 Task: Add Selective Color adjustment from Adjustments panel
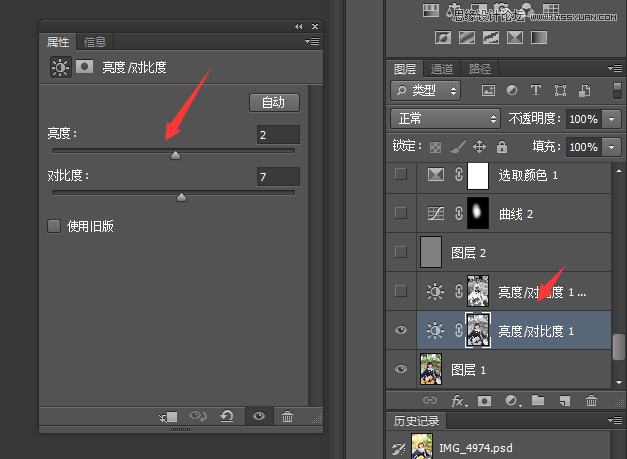coord(515,38)
